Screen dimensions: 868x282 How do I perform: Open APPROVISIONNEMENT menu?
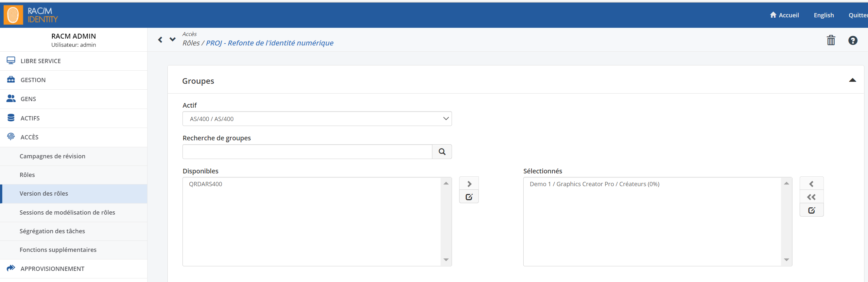point(74,269)
